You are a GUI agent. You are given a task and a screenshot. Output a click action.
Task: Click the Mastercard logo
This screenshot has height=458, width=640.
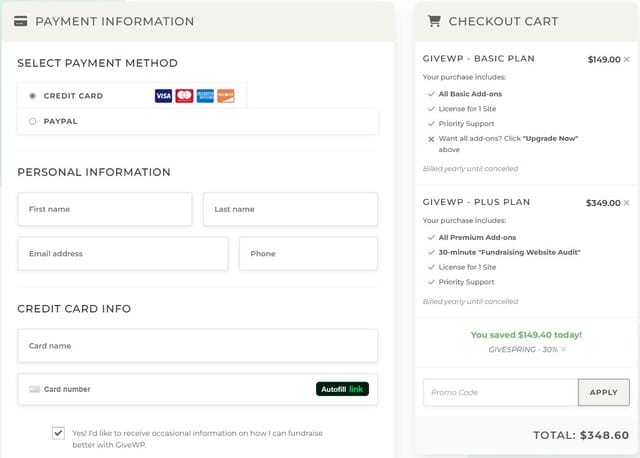(x=184, y=96)
